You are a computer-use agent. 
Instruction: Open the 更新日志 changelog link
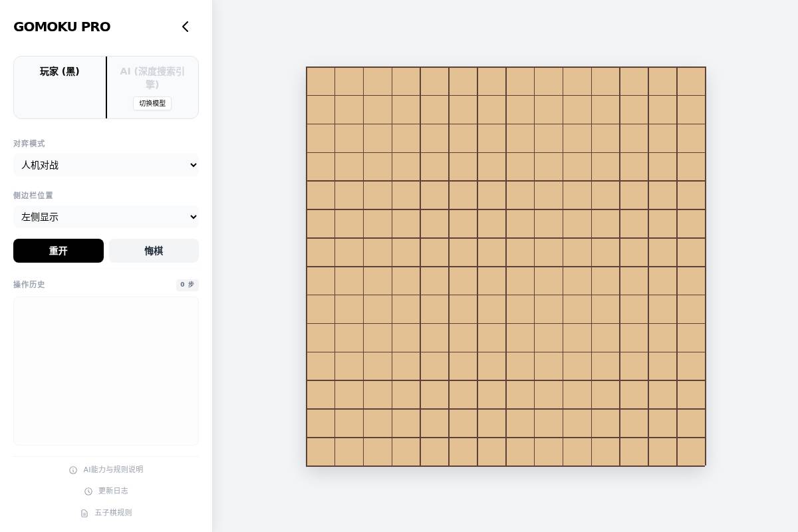point(113,491)
